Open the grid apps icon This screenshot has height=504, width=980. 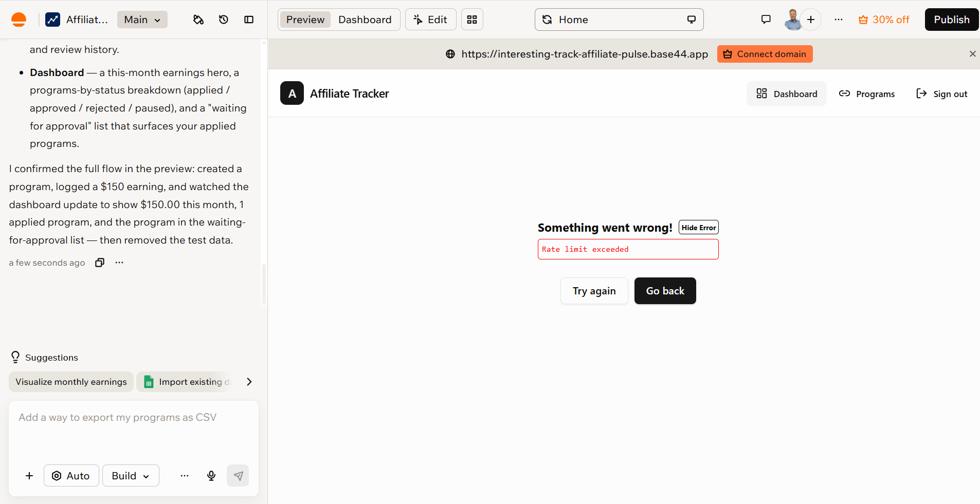click(x=472, y=20)
